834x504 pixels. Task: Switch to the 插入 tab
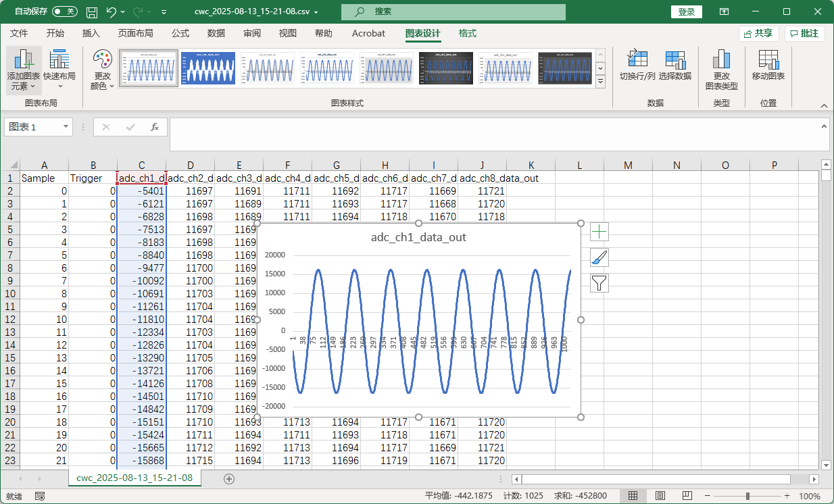point(91,33)
